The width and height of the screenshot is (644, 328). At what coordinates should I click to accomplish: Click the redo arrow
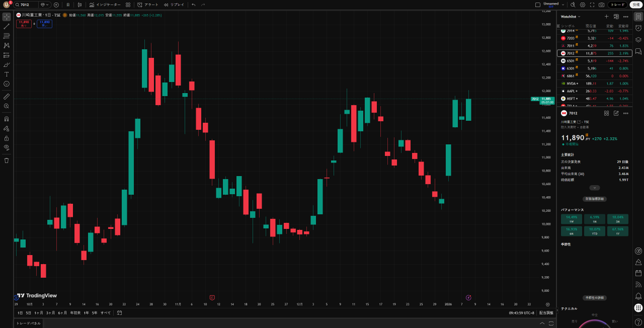point(203,4)
